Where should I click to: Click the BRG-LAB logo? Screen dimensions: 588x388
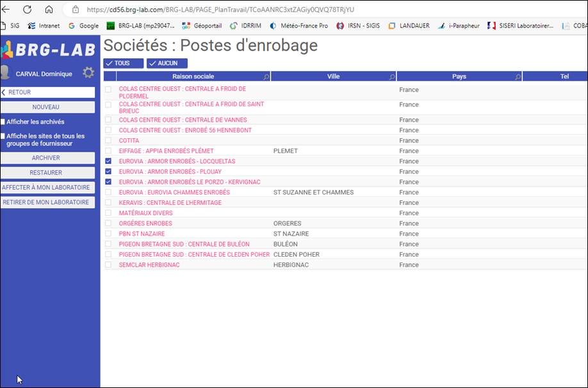(49, 49)
